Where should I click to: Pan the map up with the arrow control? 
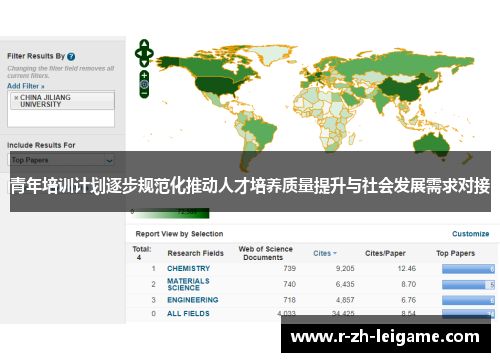point(144,44)
